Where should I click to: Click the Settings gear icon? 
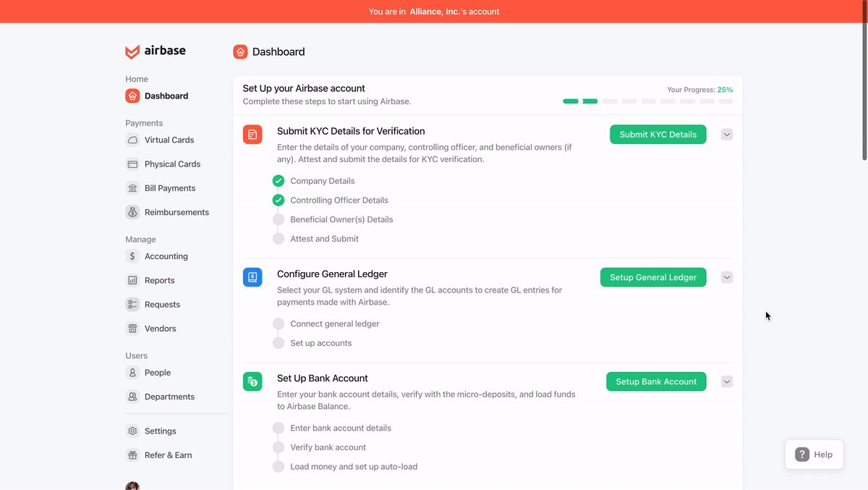[132, 431]
